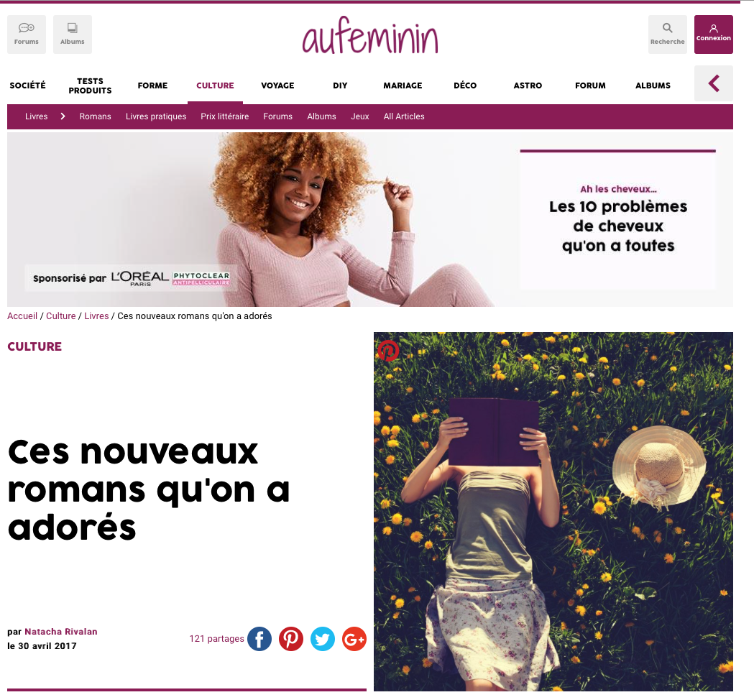Select the CULTURE main menu tab
Screen dimensions: 754x700
tap(215, 86)
